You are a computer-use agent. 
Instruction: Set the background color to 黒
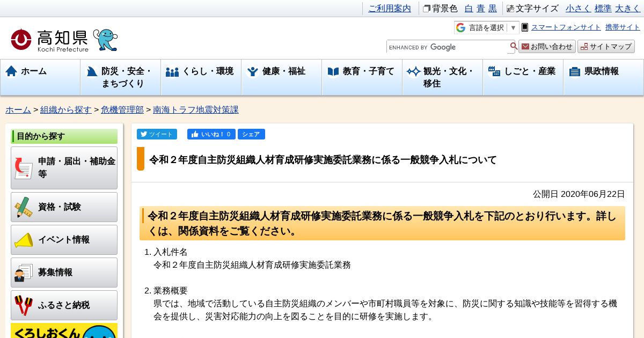pos(493,8)
